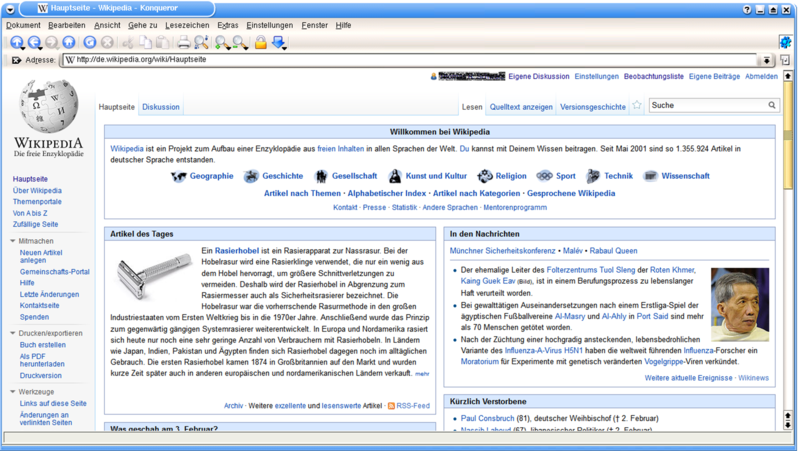Click the vertical scrollbar thumb
This screenshot has height=451, width=800.
click(x=788, y=135)
